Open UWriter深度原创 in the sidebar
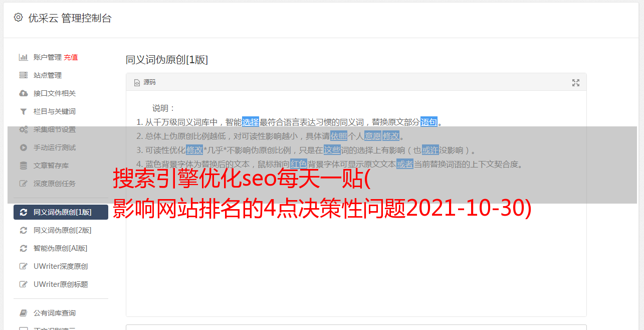This screenshot has width=644, height=330. pyautogui.click(x=61, y=266)
